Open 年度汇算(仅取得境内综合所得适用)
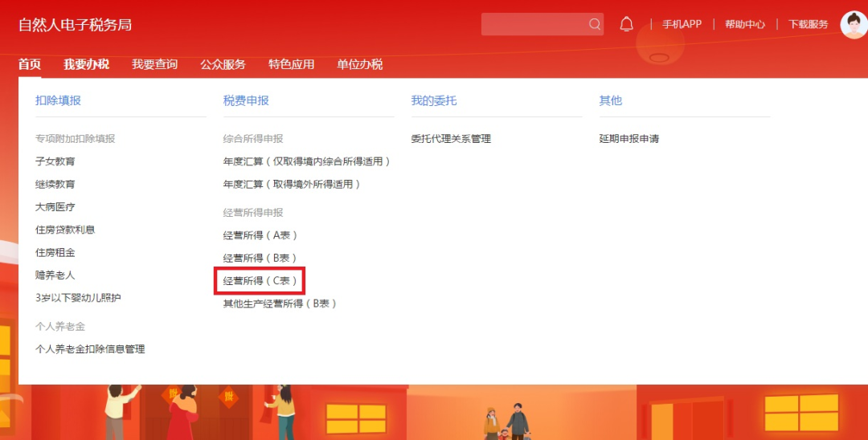Image resolution: width=868 pixels, height=440 pixels. [x=307, y=161]
